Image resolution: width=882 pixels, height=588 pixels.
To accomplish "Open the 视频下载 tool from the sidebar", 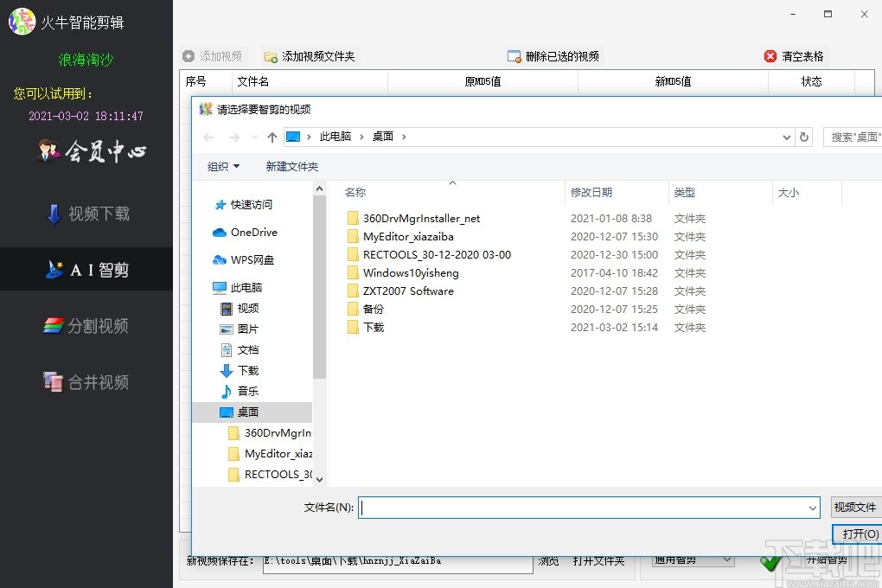I will coord(86,213).
